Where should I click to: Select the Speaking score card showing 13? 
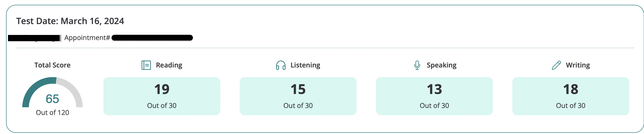click(x=434, y=96)
